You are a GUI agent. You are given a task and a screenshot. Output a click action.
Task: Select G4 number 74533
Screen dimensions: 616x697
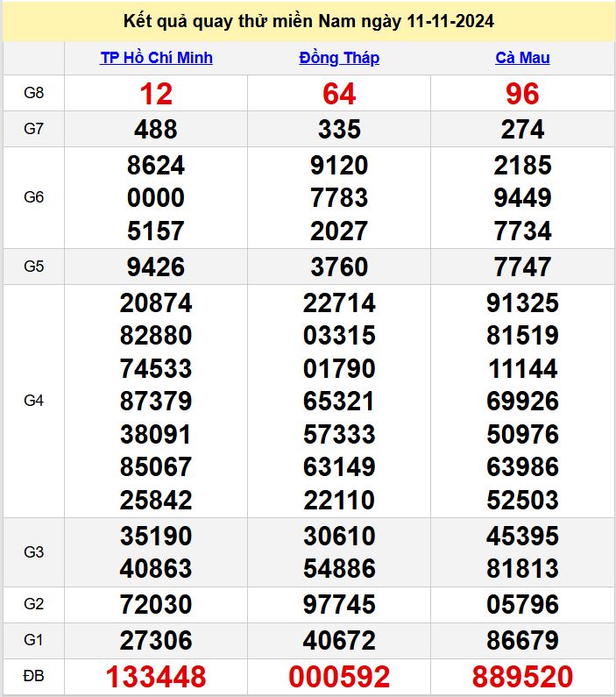tap(156, 369)
